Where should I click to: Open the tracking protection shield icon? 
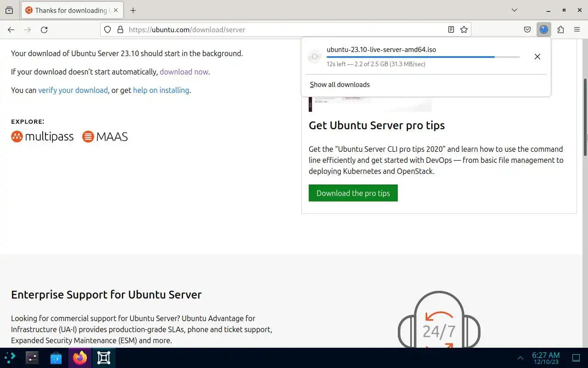click(107, 29)
